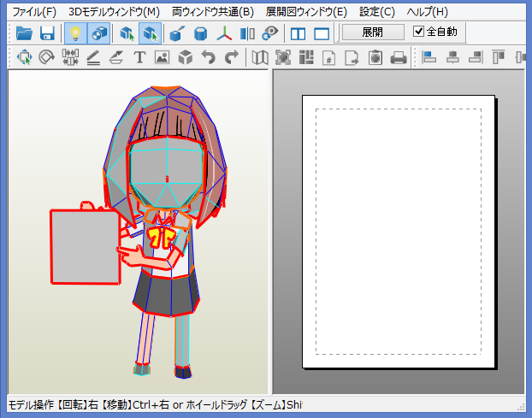Switch to the two-pane split window layout
Image resolution: width=532 pixels, height=418 pixels.
click(x=298, y=33)
